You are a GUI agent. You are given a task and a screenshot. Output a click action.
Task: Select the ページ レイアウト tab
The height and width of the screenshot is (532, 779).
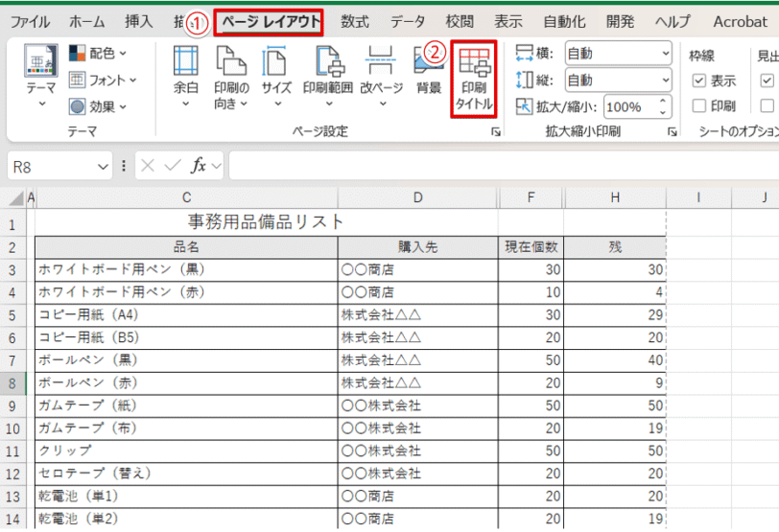coord(269,22)
